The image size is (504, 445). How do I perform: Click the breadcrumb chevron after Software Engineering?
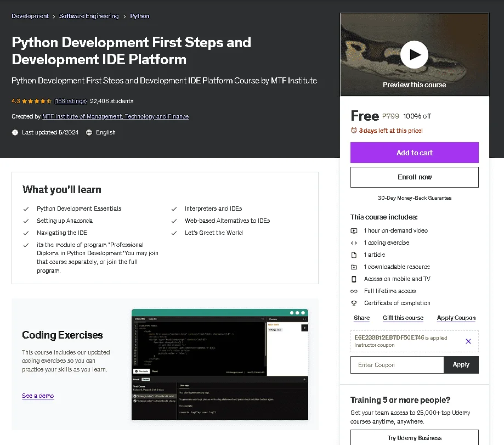(124, 16)
